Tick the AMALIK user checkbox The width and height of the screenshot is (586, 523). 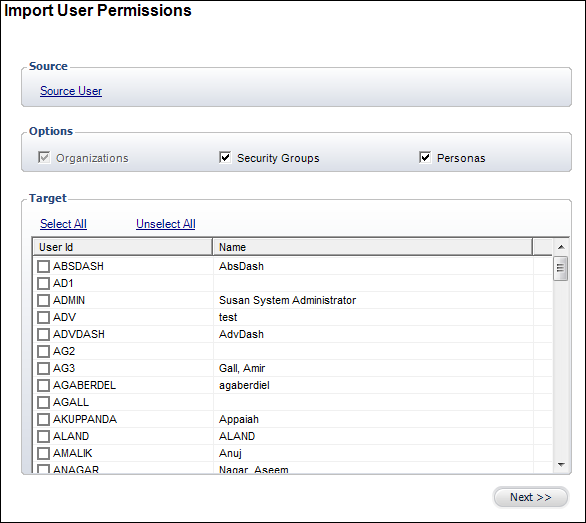[x=43, y=453]
